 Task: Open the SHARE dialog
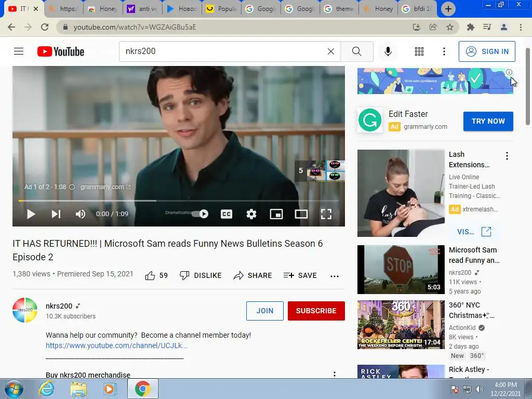(x=253, y=275)
